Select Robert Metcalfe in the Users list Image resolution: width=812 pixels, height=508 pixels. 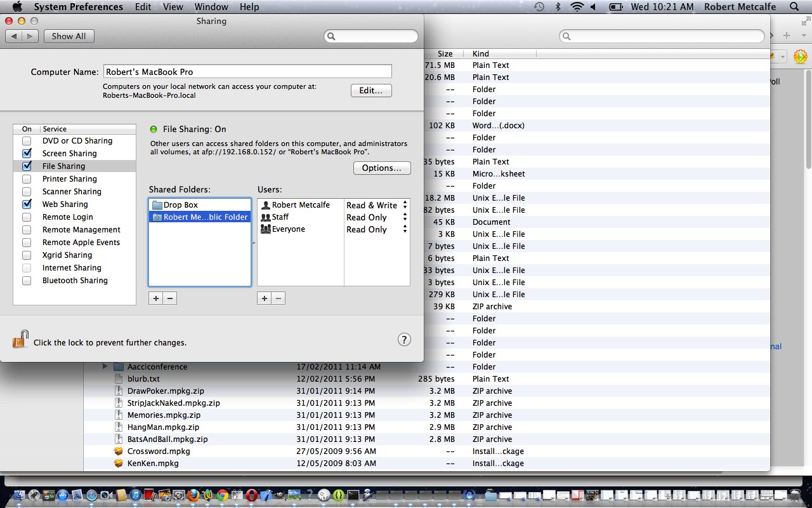pos(301,205)
